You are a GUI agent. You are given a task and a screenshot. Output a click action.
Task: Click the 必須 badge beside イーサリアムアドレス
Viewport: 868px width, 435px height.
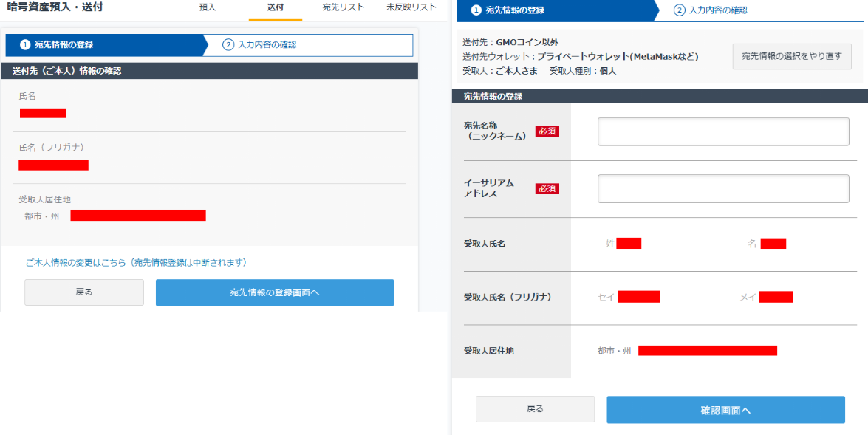[547, 189]
